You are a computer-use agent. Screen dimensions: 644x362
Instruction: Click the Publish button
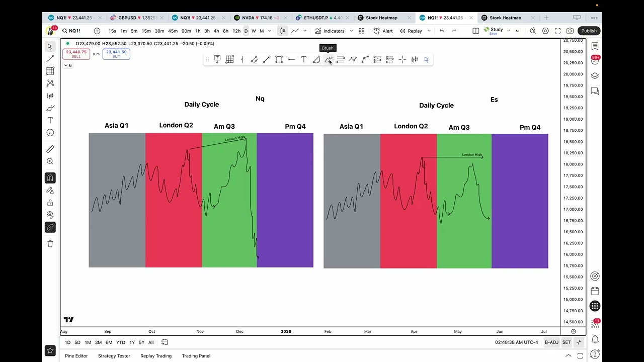[x=589, y=31]
